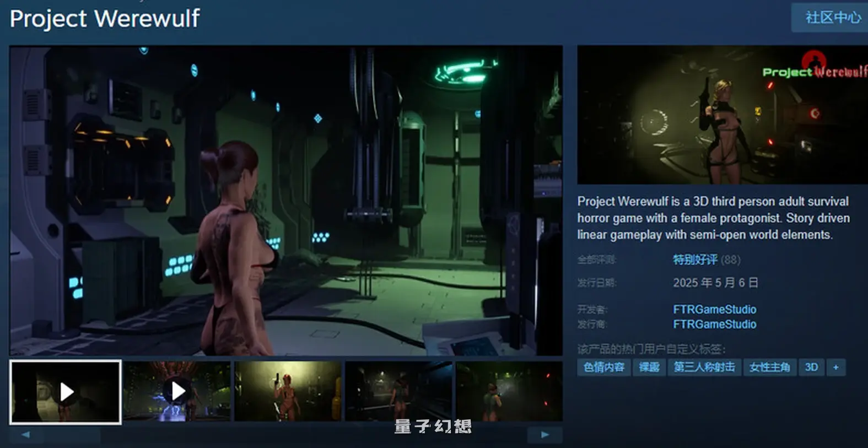Open the 社区中心 community hub button
This screenshot has width=868, height=448.
click(830, 18)
